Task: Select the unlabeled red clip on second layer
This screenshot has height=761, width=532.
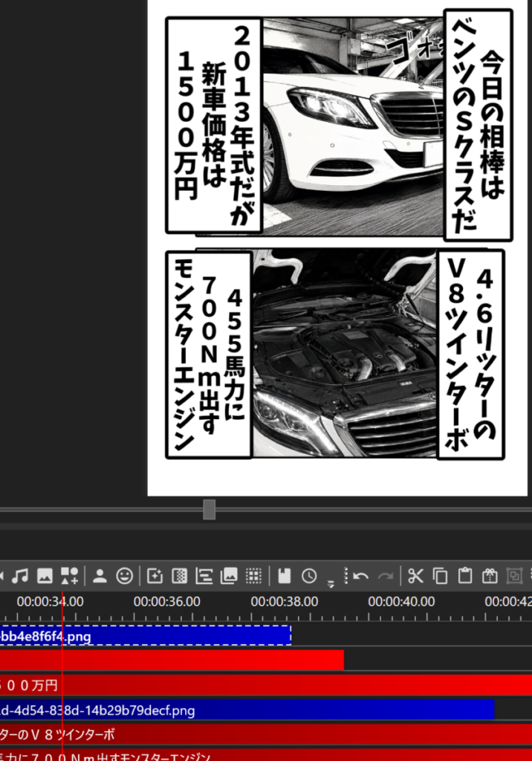Action: pos(172,661)
